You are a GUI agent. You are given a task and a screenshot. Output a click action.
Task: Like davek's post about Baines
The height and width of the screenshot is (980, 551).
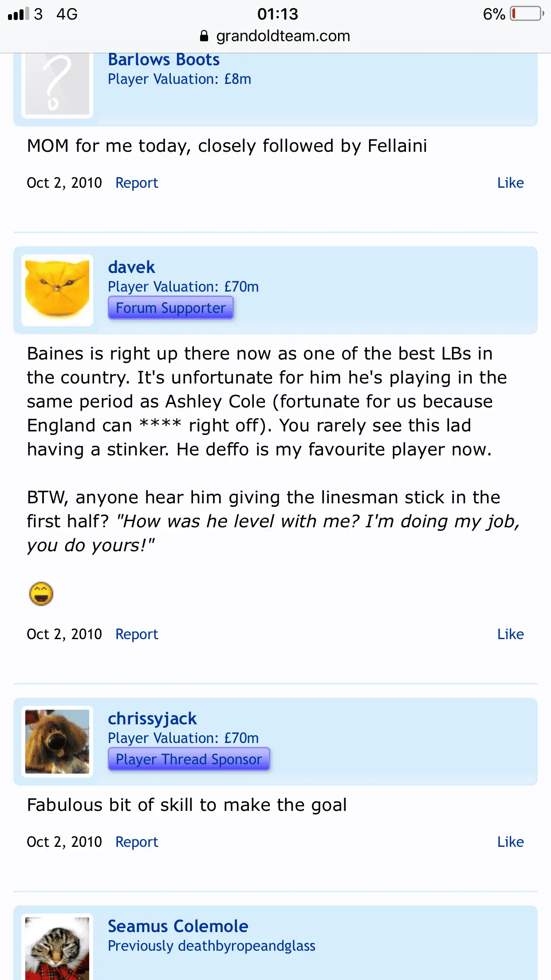510,634
